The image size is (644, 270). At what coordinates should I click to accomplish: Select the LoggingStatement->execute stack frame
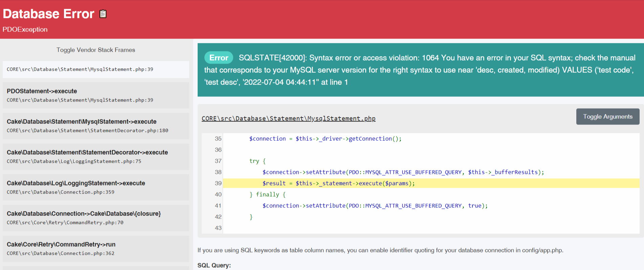click(96, 187)
